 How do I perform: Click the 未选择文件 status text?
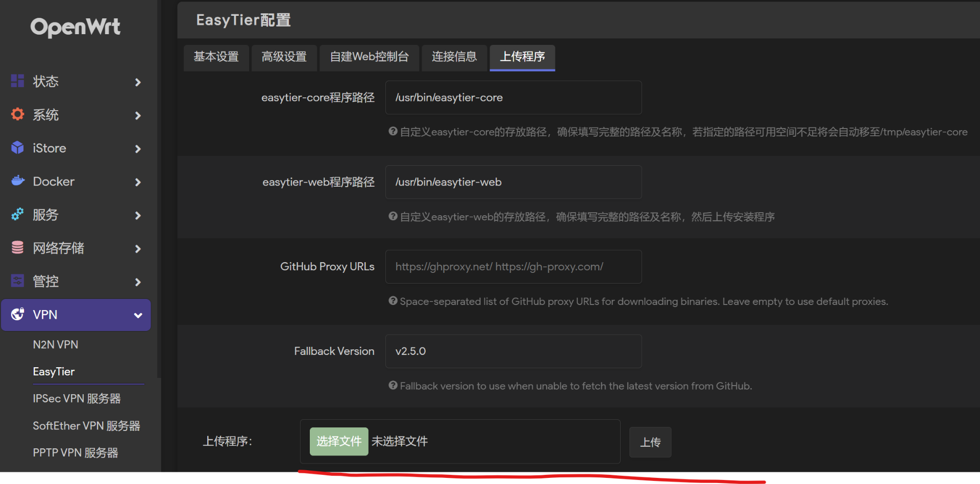400,441
